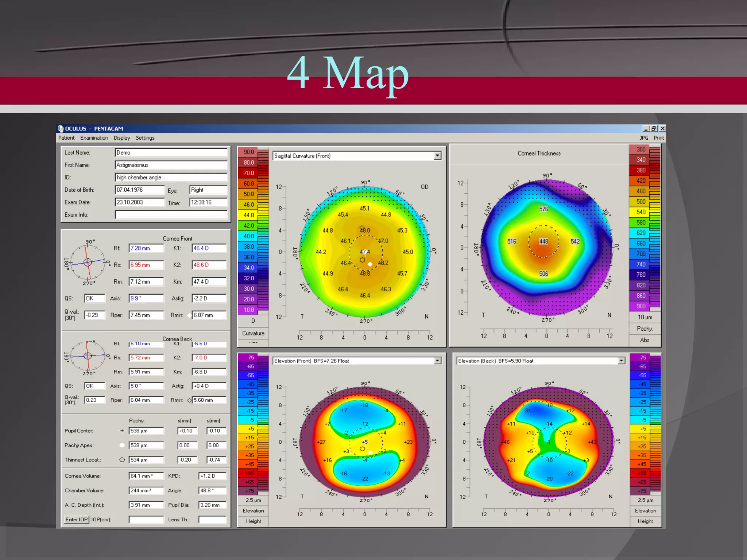The image size is (747, 560).
Task: Click the Last Name input field
Action: point(171,153)
